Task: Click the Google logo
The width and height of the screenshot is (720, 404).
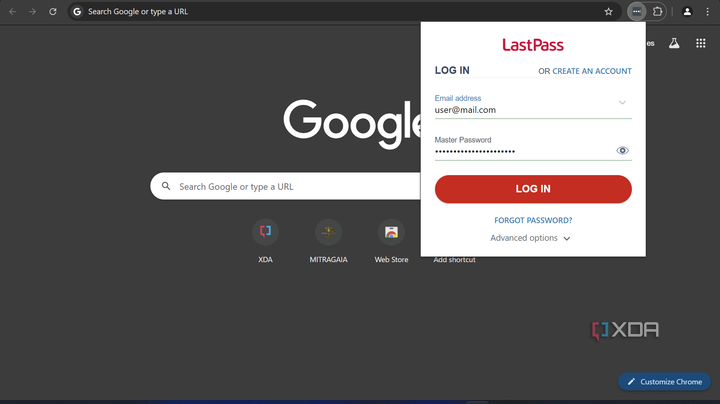Action: click(352, 123)
